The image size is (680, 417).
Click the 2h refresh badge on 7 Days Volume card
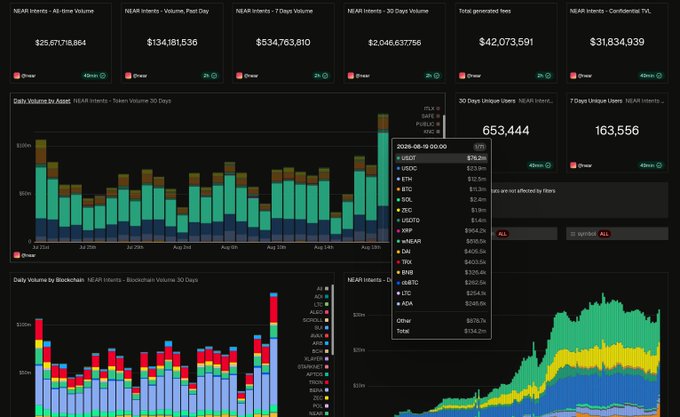click(x=321, y=75)
